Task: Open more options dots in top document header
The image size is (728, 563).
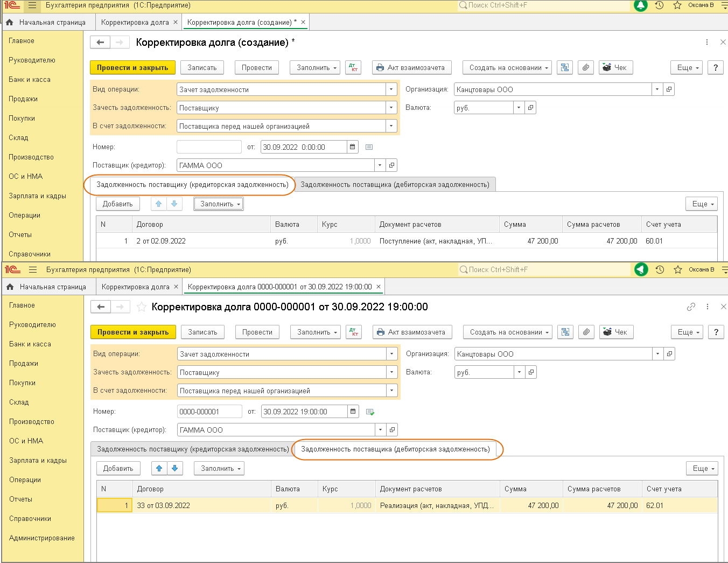Action: click(x=706, y=43)
